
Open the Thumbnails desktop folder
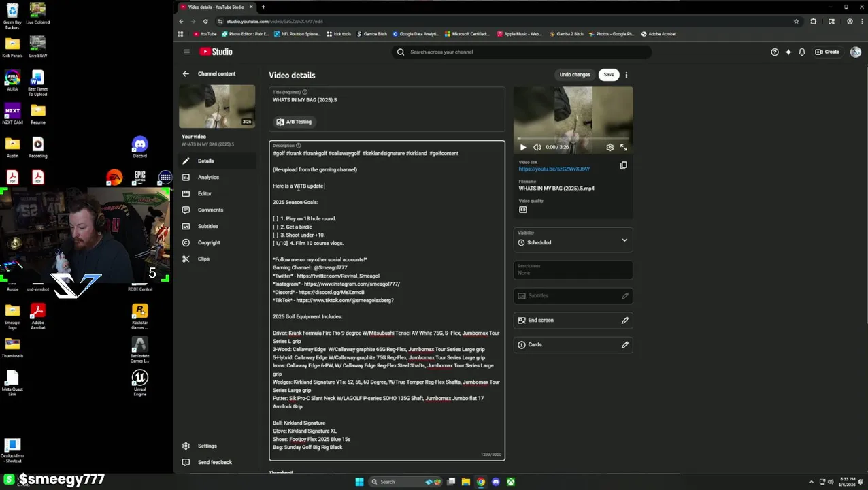point(12,347)
